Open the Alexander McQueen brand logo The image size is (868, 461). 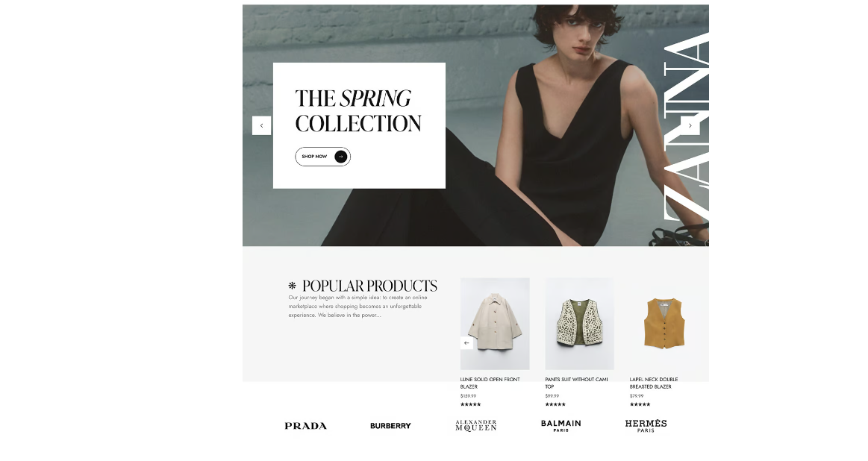475,425
